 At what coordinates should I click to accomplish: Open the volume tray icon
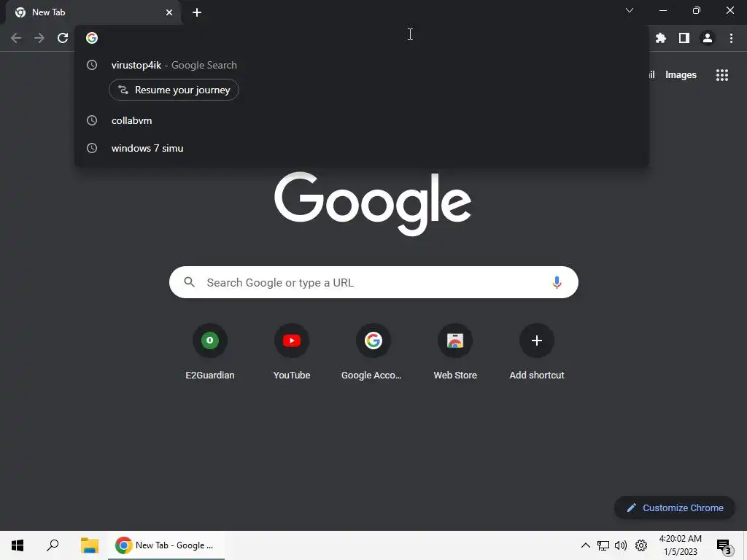(621, 545)
